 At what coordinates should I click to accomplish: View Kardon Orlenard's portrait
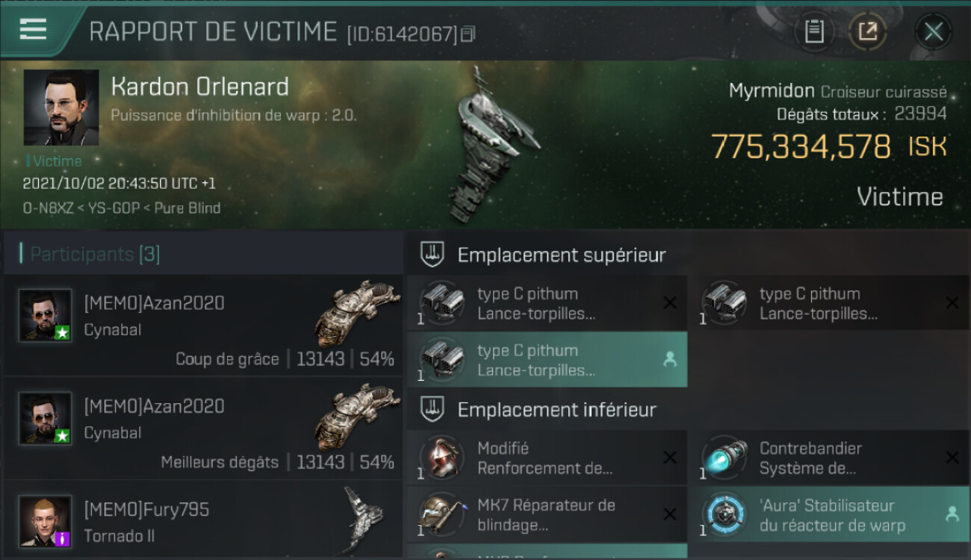61,108
